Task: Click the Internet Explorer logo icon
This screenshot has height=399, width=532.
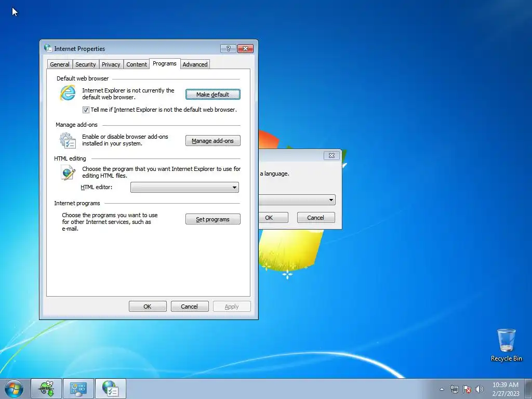Action: point(68,93)
